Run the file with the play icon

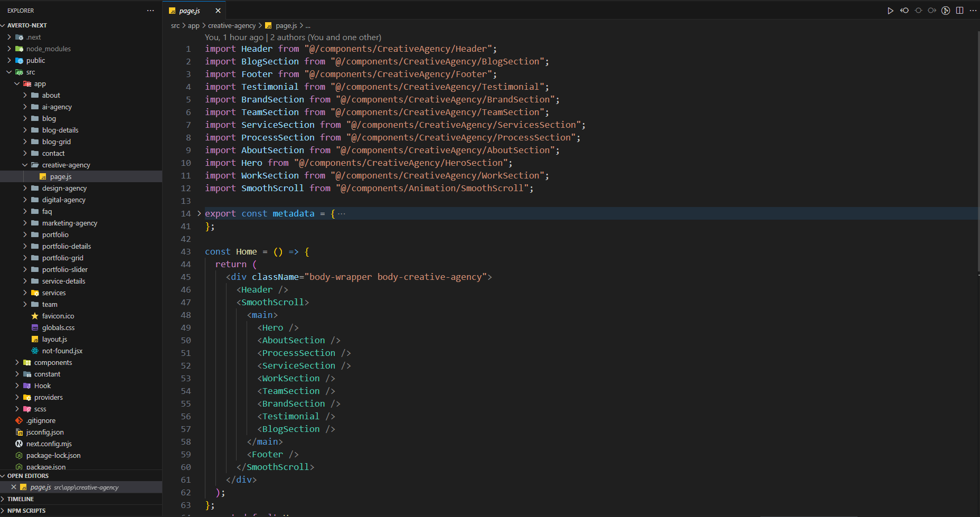(890, 11)
